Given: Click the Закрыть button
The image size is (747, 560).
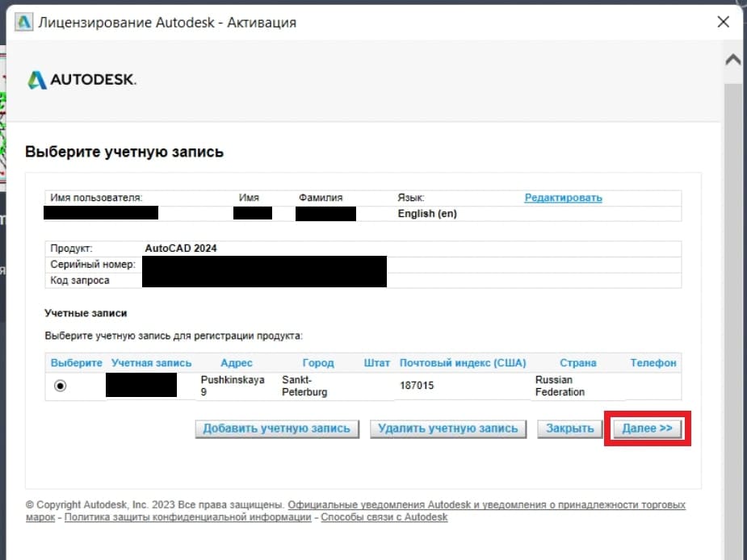Looking at the screenshot, I should click(569, 428).
